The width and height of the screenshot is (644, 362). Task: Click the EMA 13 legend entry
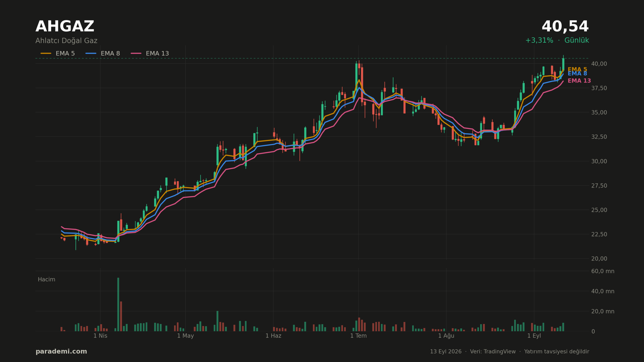[150, 53]
